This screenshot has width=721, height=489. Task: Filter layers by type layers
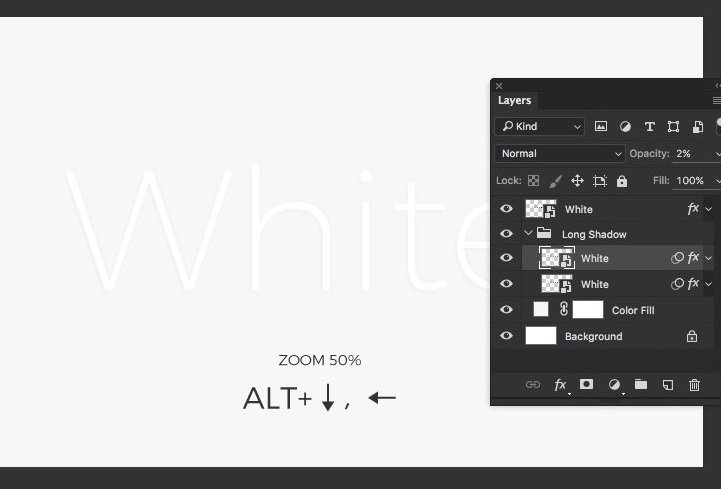pos(649,127)
